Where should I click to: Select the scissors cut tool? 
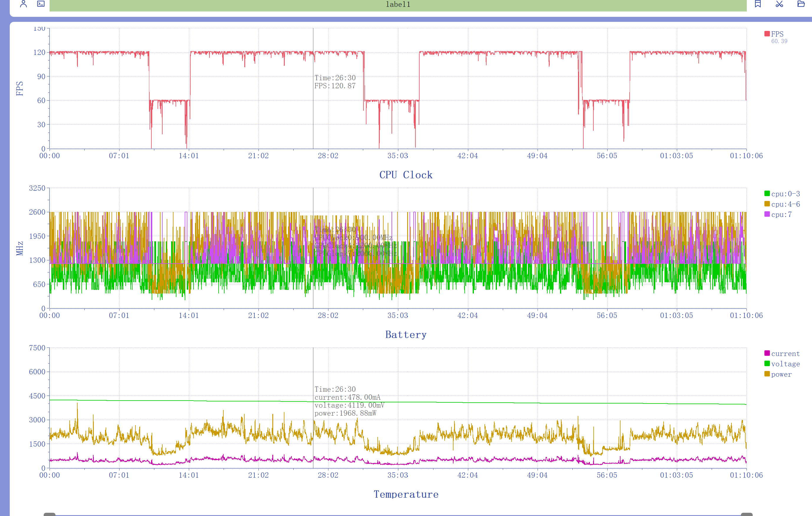[x=779, y=4]
